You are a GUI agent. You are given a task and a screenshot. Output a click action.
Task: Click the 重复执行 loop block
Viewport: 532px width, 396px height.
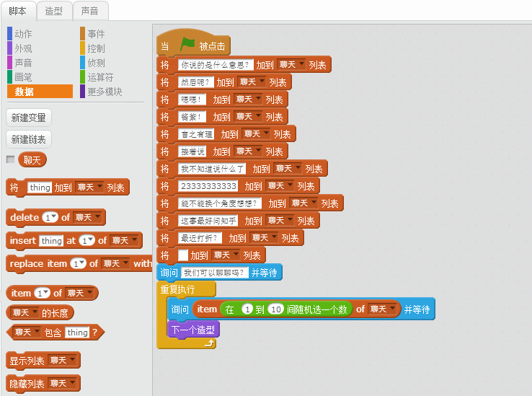(186, 289)
